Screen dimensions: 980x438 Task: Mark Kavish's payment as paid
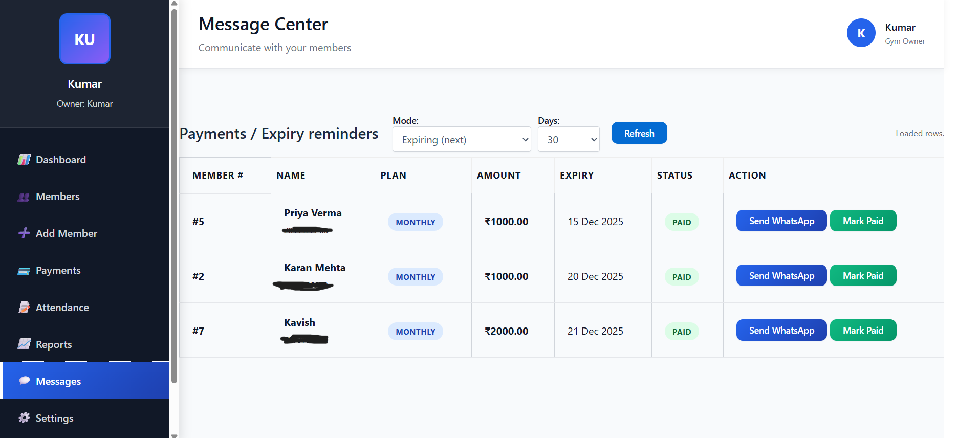coord(863,330)
